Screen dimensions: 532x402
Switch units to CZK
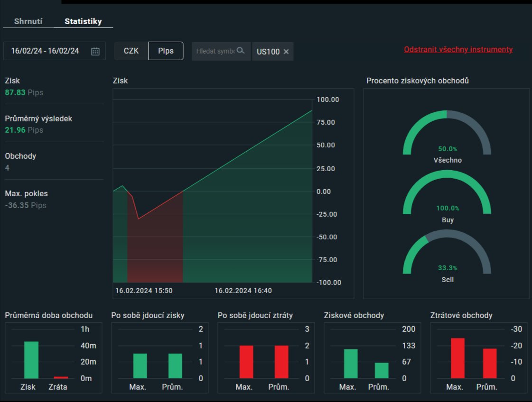coord(131,51)
